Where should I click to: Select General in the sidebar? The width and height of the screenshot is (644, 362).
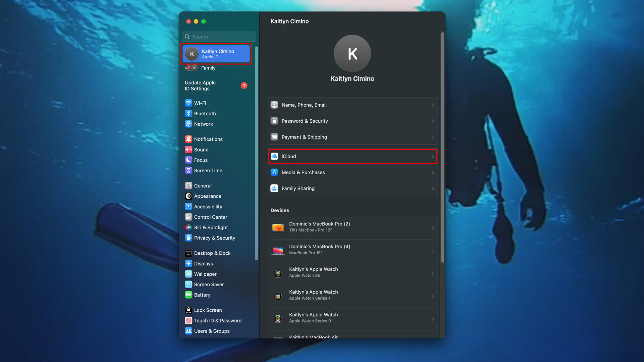203,186
